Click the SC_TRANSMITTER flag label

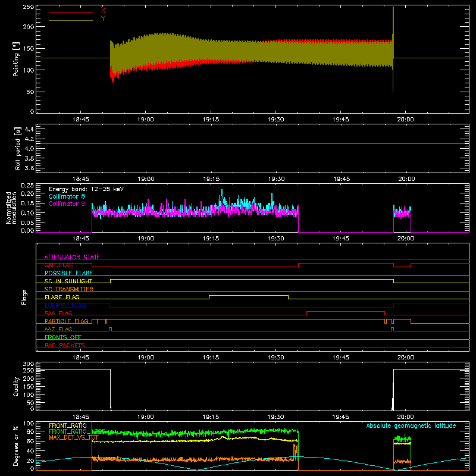click(x=68, y=289)
